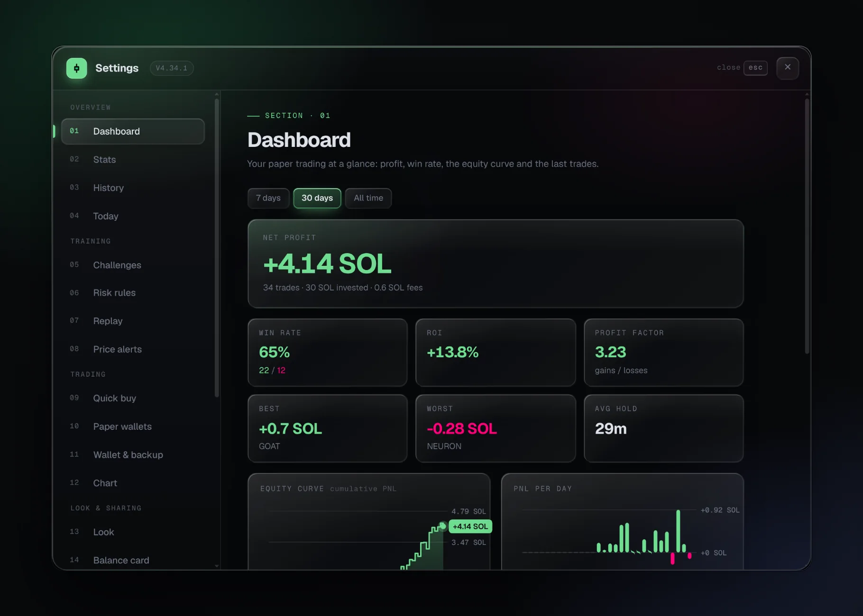Viewport: 863px width, 616px height.
Task: Go to Price alerts settings
Action: 133,349
